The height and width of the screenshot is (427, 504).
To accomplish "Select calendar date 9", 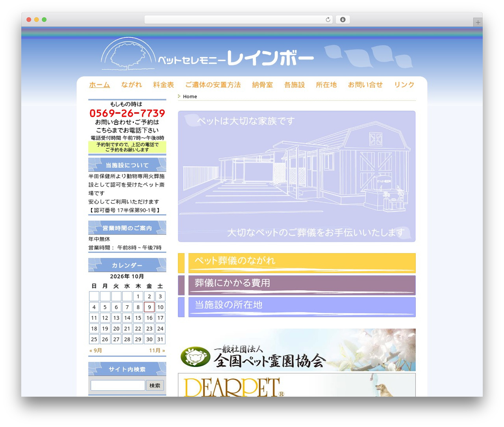I will [x=149, y=307].
